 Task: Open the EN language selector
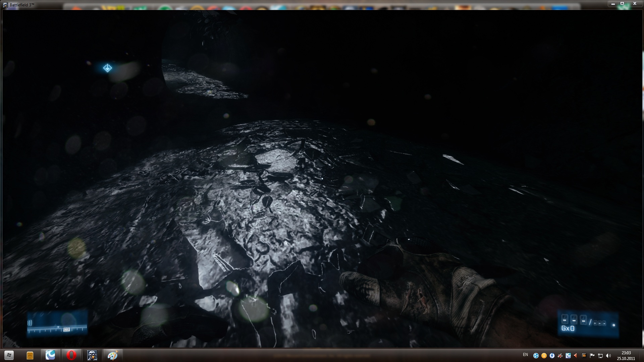coord(525,355)
